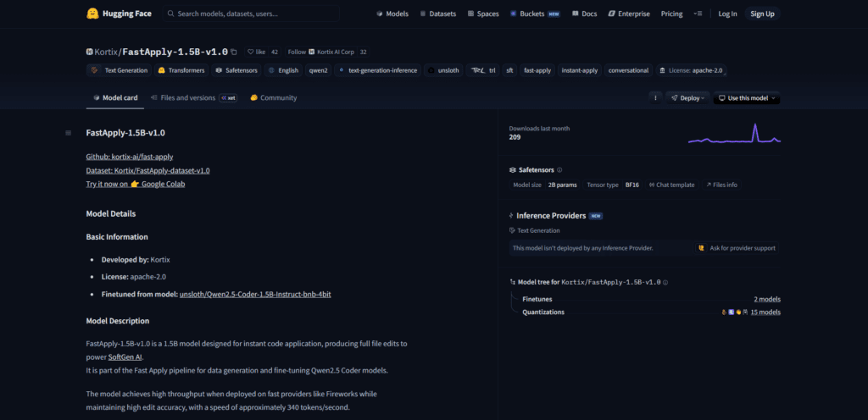Open Spaces in the top navigation

pos(483,14)
